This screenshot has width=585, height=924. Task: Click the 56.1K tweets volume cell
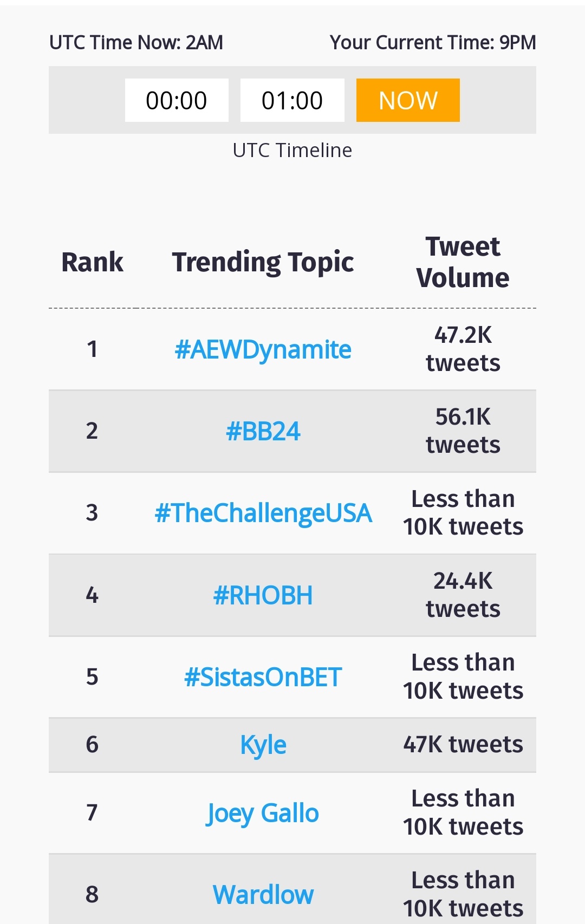click(x=463, y=431)
